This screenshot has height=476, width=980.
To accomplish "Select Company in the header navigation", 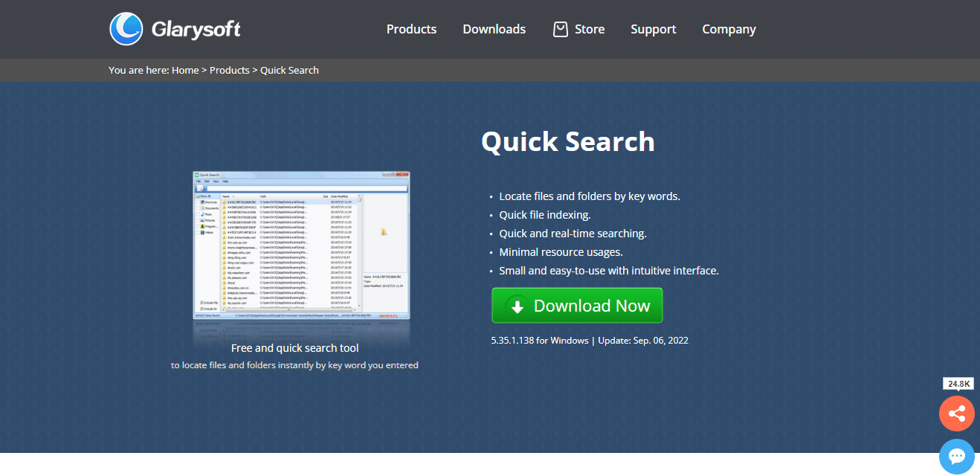I will click(x=729, y=29).
